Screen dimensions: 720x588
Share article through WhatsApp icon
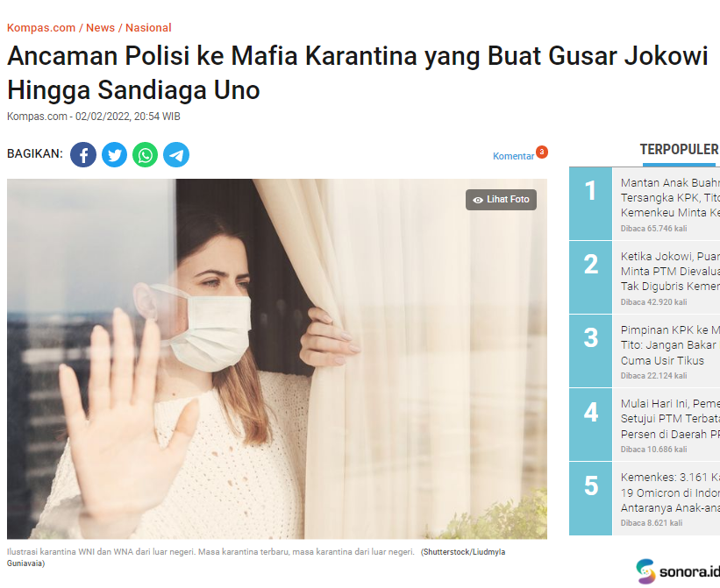[145, 154]
